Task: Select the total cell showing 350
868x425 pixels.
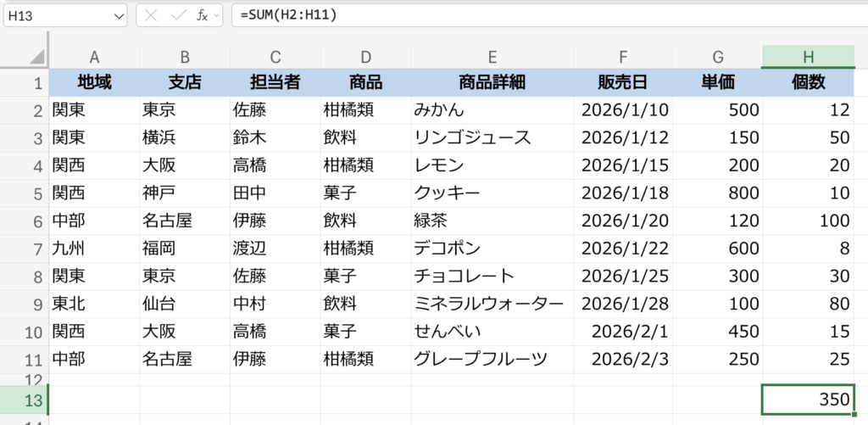Action: (x=808, y=400)
